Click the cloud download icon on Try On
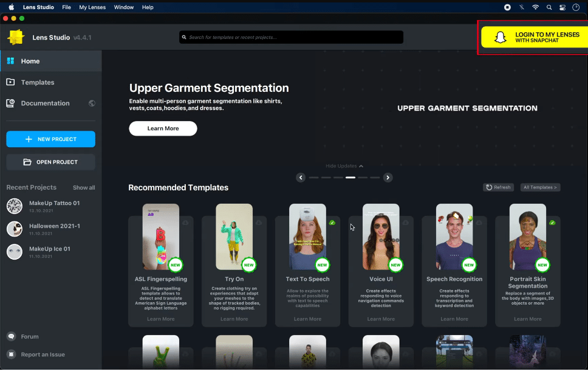 click(259, 223)
